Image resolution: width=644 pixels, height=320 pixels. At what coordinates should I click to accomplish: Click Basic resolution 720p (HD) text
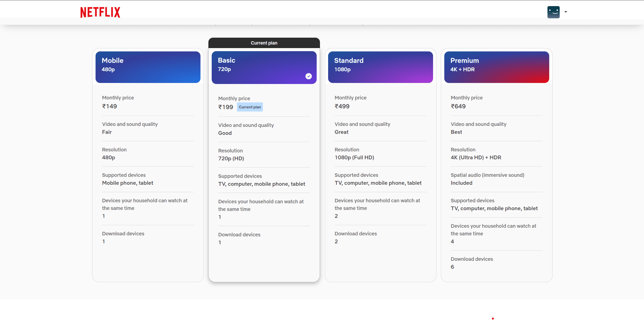[231, 158]
